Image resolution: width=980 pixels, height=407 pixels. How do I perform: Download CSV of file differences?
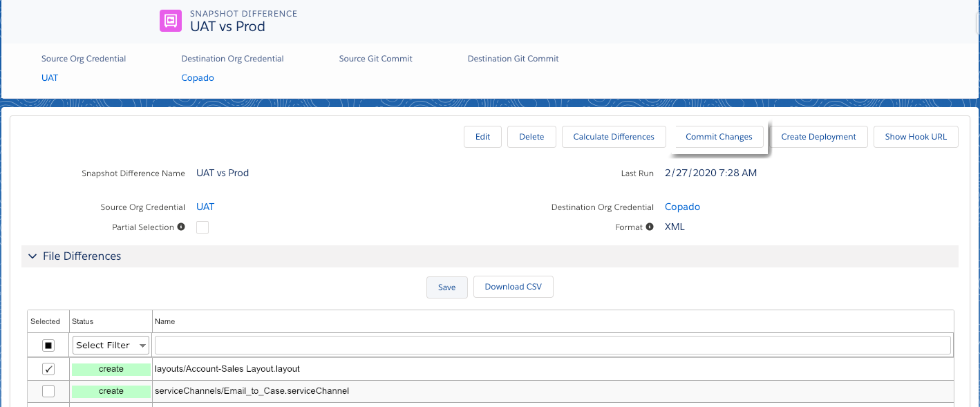coord(513,287)
